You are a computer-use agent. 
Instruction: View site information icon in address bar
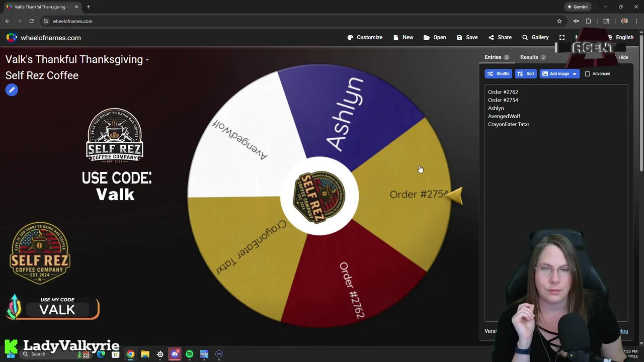click(46, 21)
